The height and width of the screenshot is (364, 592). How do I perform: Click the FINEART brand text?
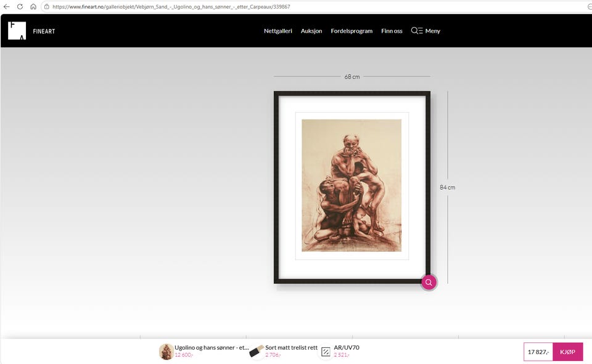(44, 31)
